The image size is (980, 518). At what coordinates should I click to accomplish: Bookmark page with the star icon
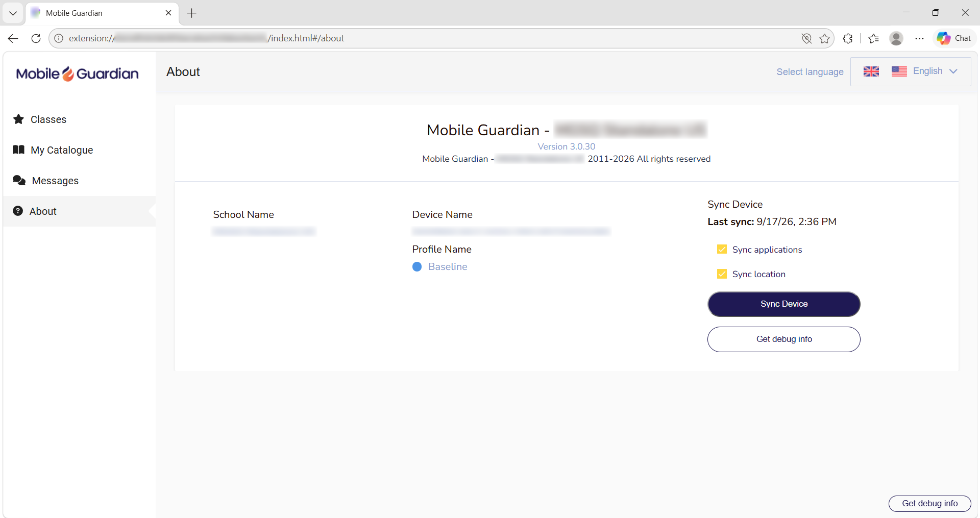point(824,38)
